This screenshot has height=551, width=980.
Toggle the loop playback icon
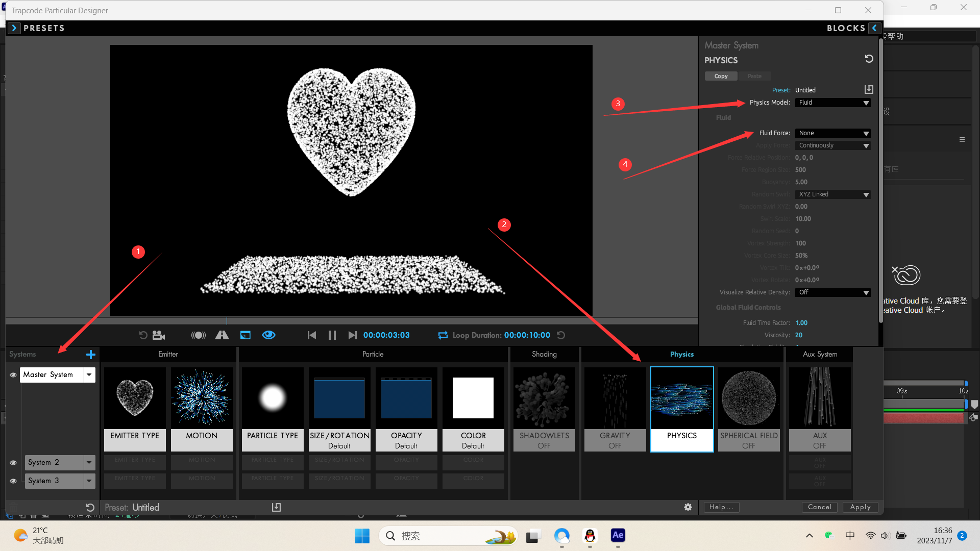click(443, 335)
